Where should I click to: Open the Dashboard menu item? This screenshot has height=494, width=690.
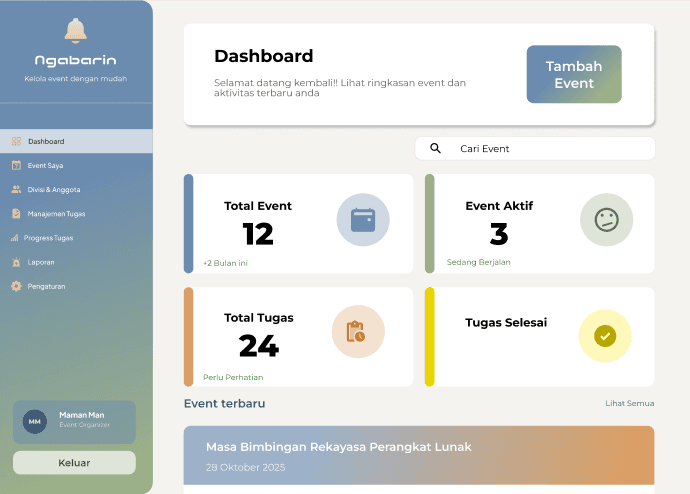[x=76, y=141]
